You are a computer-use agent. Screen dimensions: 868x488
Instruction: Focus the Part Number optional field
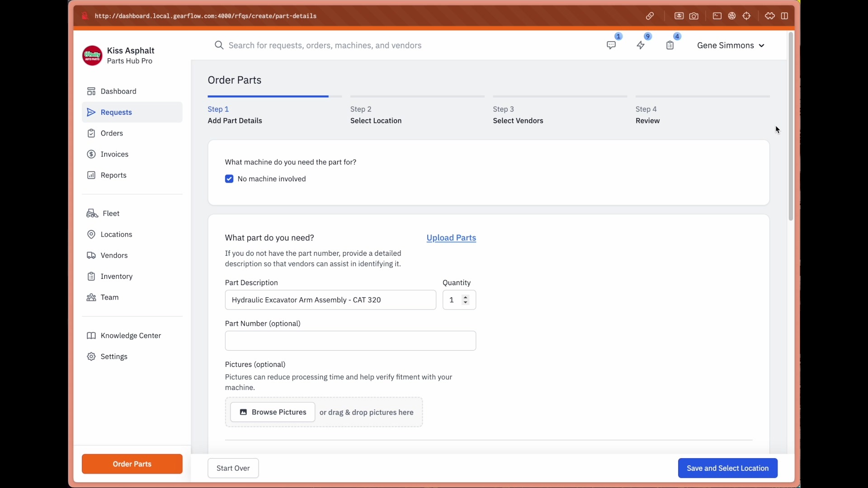350,341
